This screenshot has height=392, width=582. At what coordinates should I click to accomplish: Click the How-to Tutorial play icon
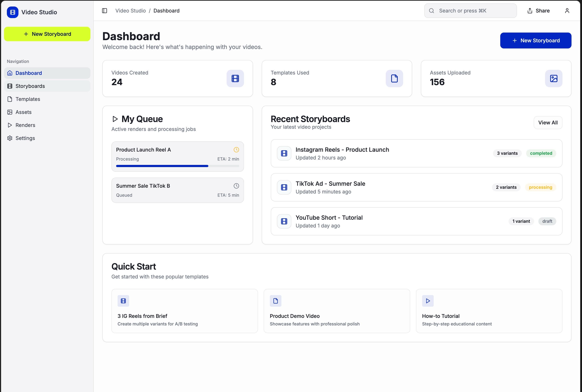428,301
